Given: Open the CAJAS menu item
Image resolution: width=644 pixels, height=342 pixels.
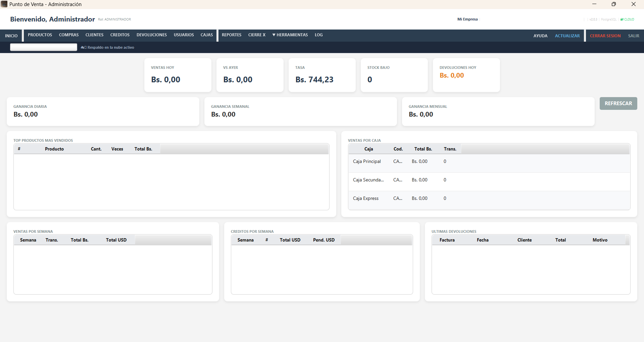Looking at the screenshot, I should 207,35.
